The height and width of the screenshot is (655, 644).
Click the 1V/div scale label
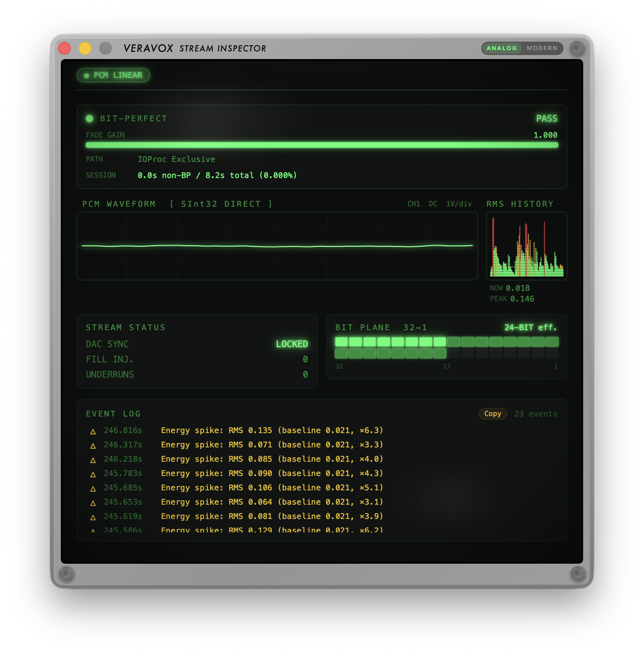[459, 204]
